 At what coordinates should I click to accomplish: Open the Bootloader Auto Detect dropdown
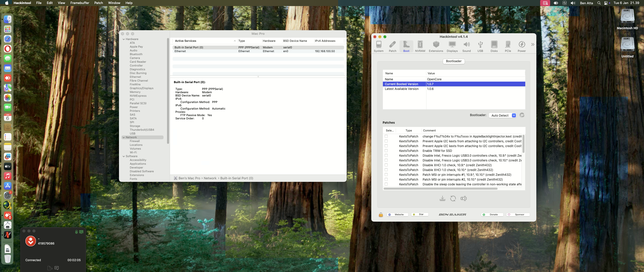pos(502,115)
